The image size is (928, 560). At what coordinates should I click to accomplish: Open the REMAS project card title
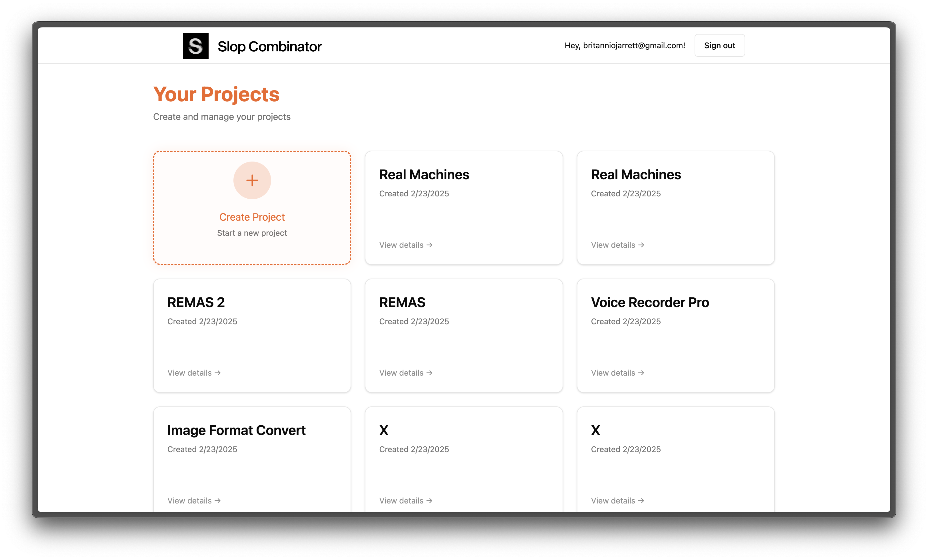point(402,303)
